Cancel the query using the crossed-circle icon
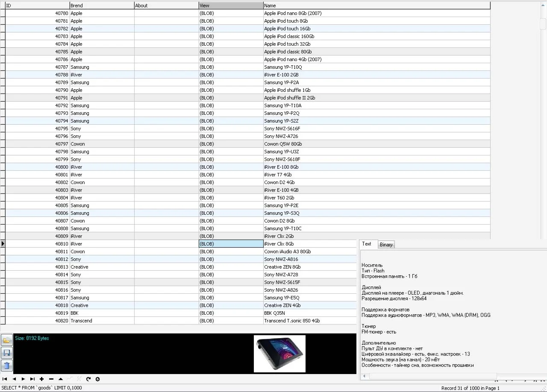 click(x=98, y=379)
